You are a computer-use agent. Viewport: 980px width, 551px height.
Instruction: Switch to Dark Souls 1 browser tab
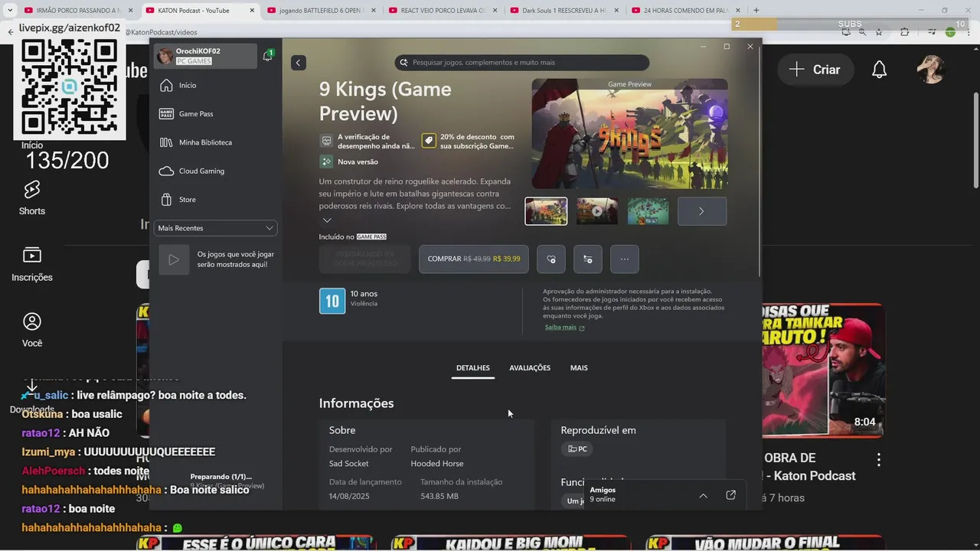563,11
